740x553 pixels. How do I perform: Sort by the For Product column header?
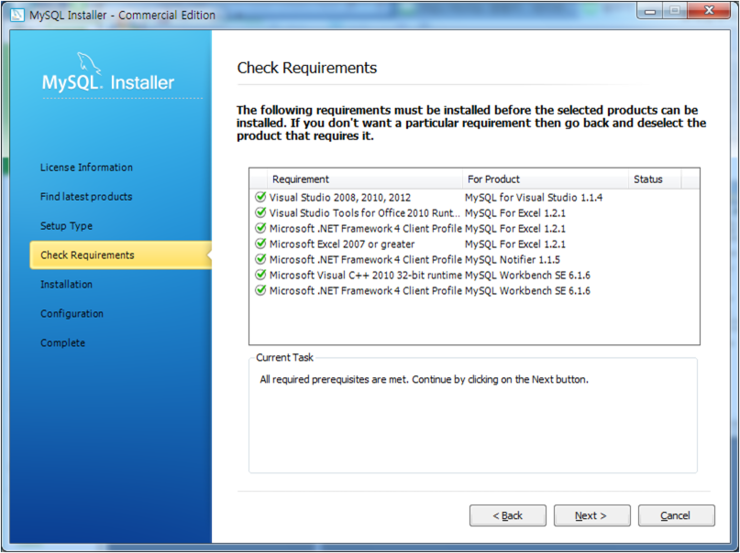pyautogui.click(x=545, y=179)
